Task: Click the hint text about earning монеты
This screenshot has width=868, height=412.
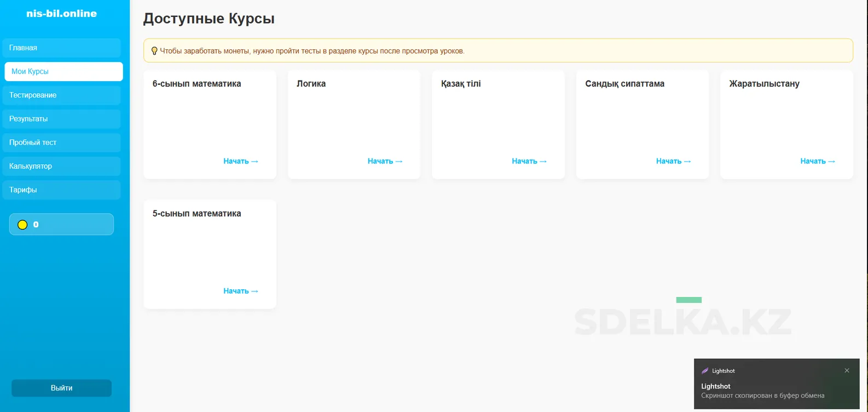Action: [312, 51]
